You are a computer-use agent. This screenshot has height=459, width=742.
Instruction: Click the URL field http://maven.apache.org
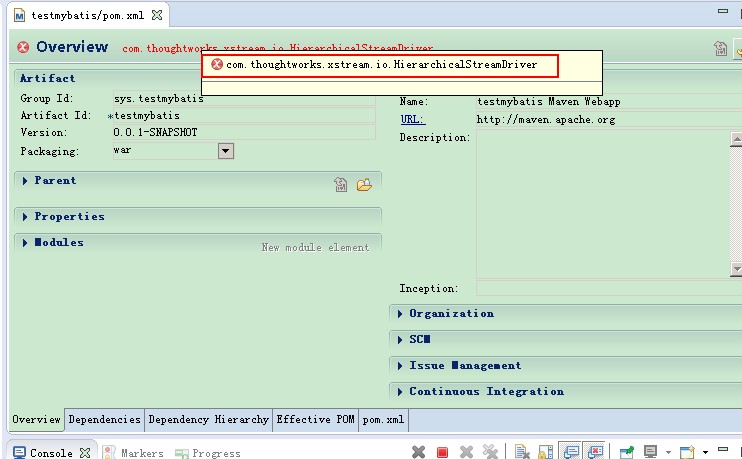click(609, 120)
